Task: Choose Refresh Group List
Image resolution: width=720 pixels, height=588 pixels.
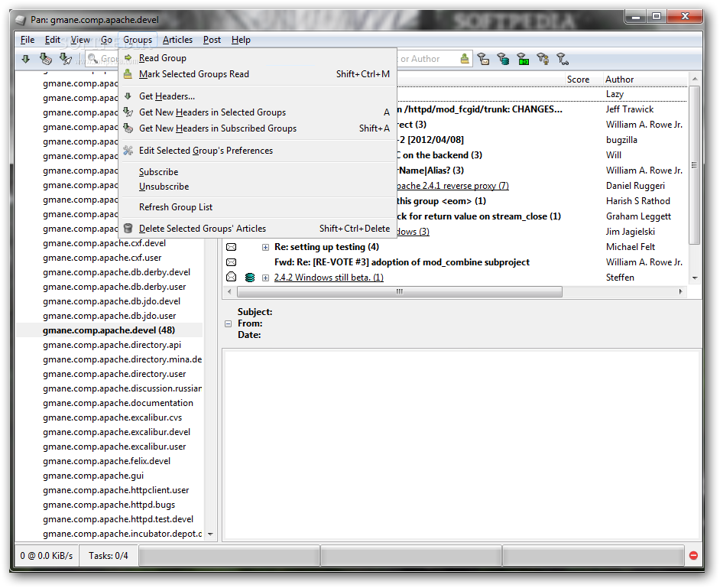Action: point(257,207)
